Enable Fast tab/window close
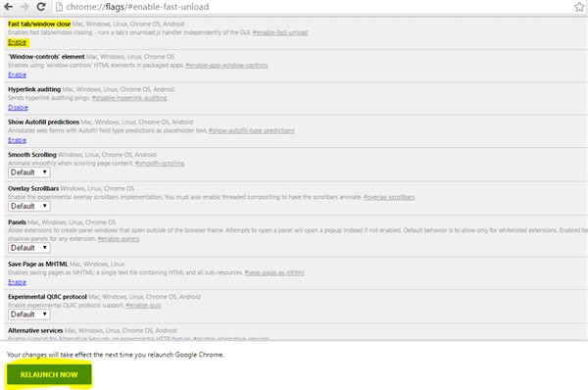The height and width of the screenshot is (390, 588). (x=18, y=42)
